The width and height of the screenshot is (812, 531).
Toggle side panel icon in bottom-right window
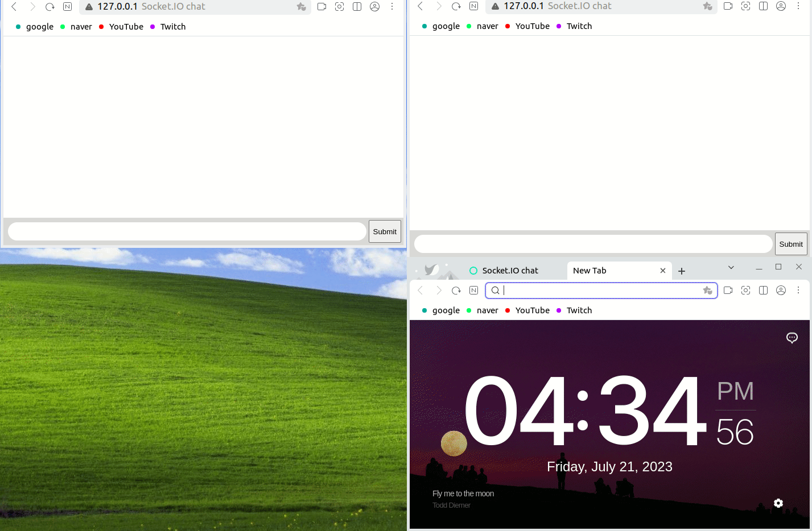[x=764, y=291]
